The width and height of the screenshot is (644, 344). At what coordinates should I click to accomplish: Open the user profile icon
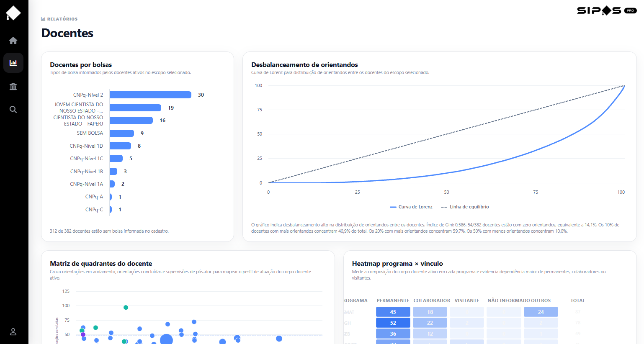tap(13, 331)
